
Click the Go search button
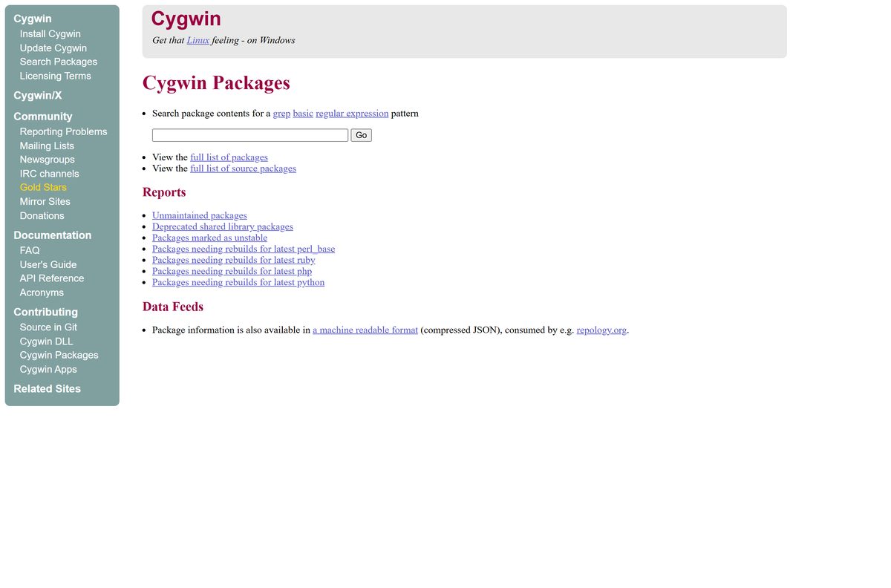pyautogui.click(x=361, y=135)
